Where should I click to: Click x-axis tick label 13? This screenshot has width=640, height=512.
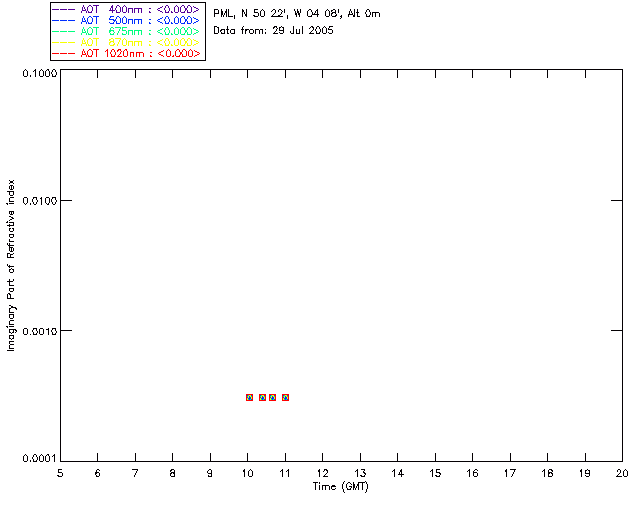point(360,473)
